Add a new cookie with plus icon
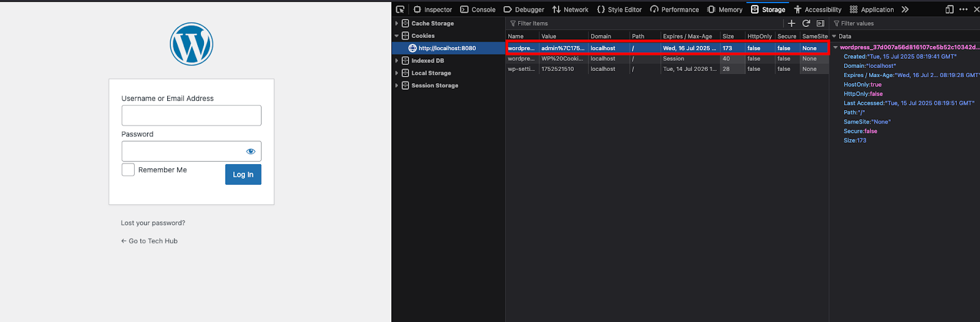 click(791, 23)
